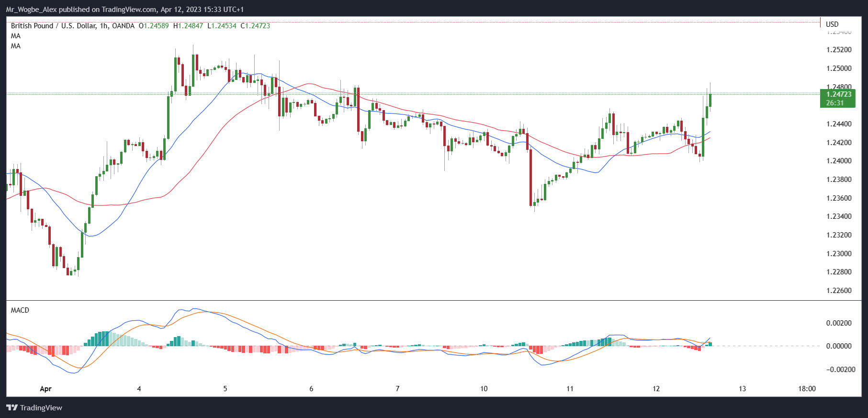This screenshot has height=418, width=868.
Task: Click the first MA indicator label
Action: point(16,36)
